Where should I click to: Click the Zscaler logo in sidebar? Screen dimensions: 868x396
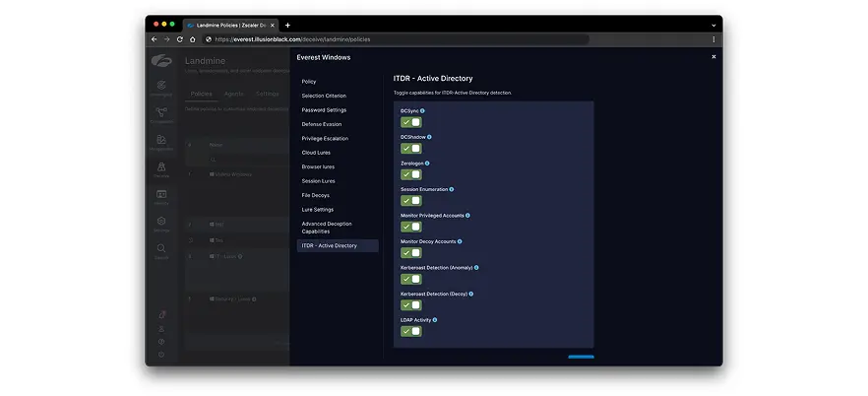coord(161,61)
